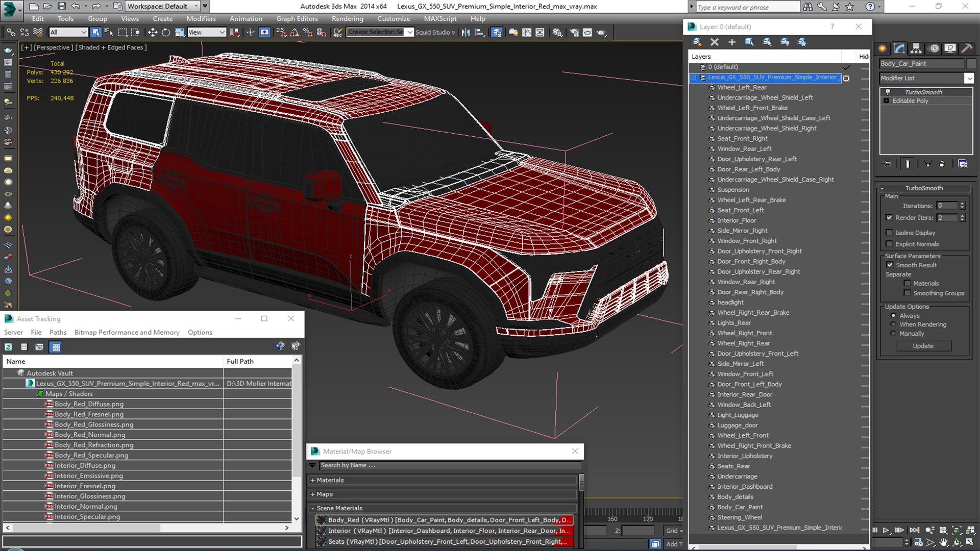The height and width of the screenshot is (551, 980).
Task: Click the Undo arrow in the title bar
Action: (x=76, y=6)
